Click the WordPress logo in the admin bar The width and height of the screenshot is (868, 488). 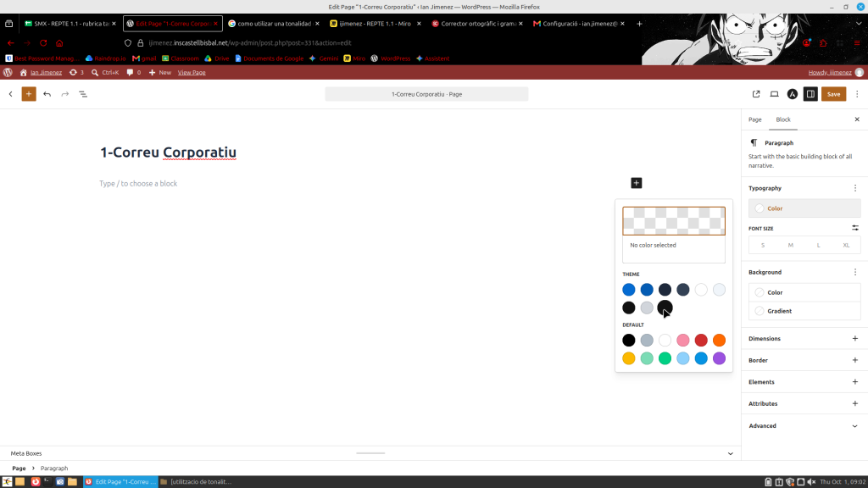point(8,73)
